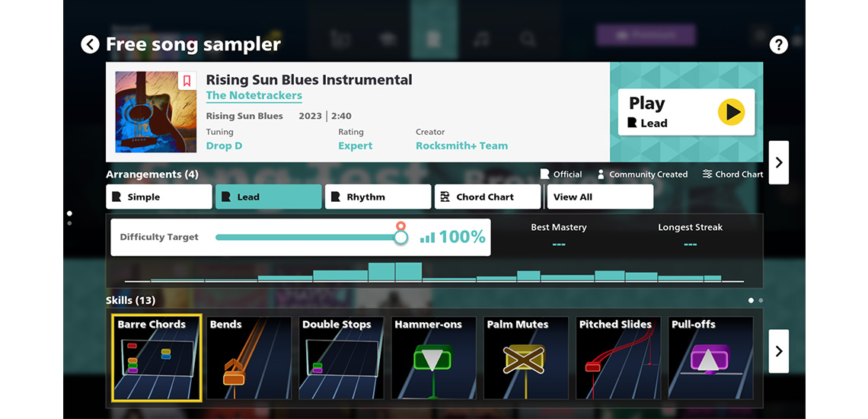Click the Expert rating value
The image size is (868, 419).
(356, 146)
